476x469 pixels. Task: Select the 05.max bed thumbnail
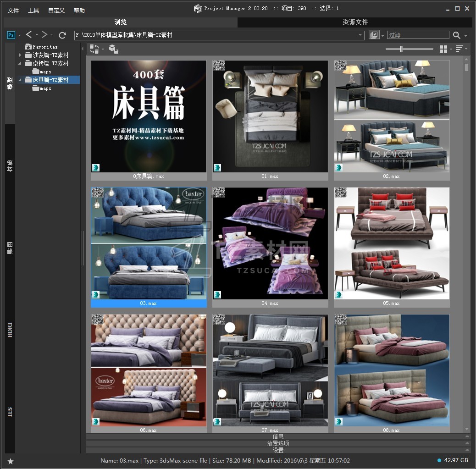click(391, 243)
